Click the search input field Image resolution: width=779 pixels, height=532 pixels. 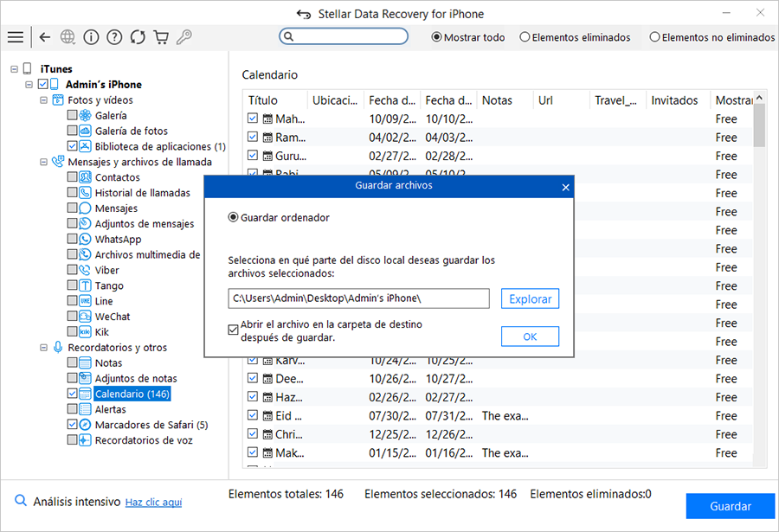point(344,36)
